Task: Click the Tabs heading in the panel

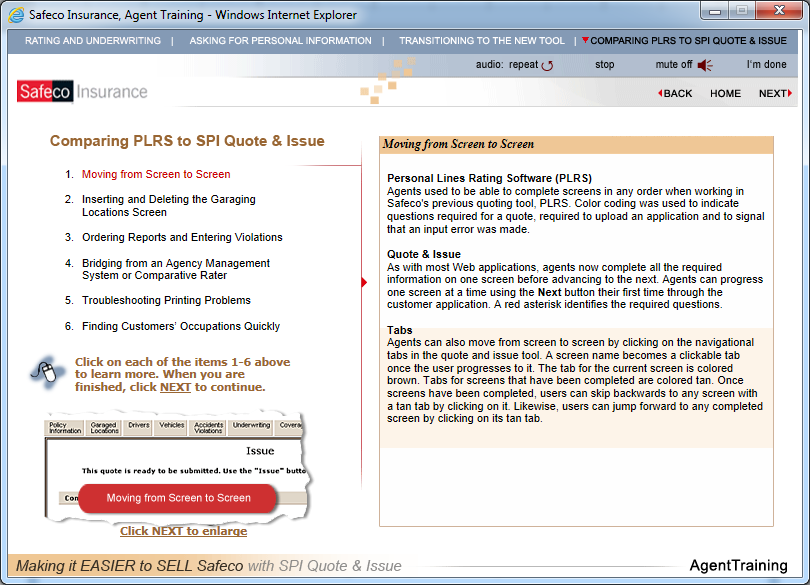Action: 399,330
